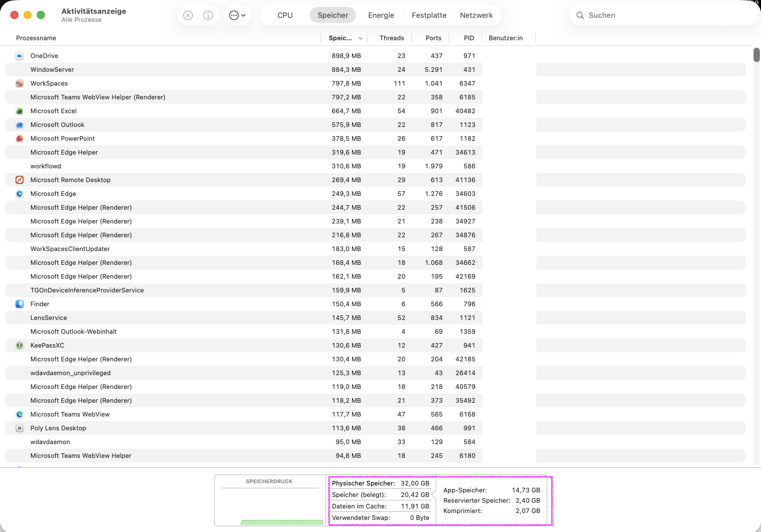Click the Microsoft Remote Desktop icon
Screen dimensions: 761x532
pyautogui.click(x=20, y=180)
